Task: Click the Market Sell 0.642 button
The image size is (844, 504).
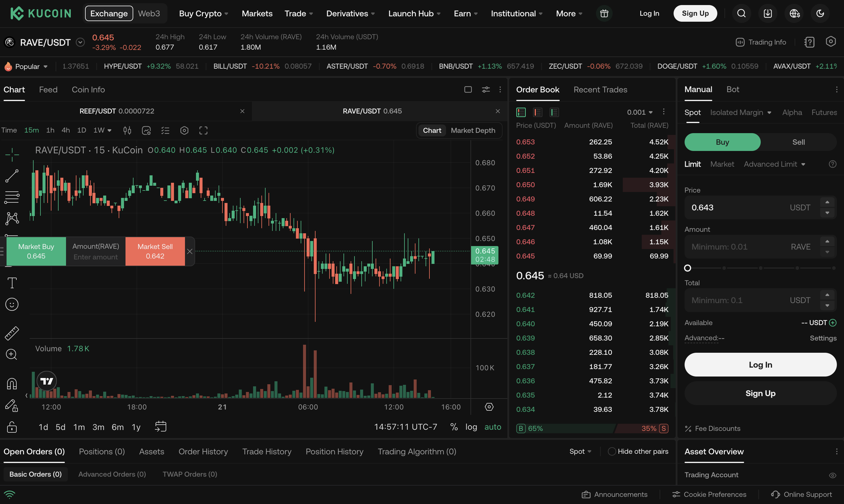Action: pyautogui.click(x=155, y=251)
